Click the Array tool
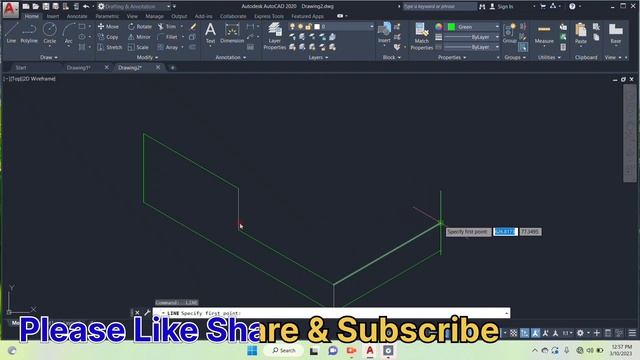 [x=168, y=47]
